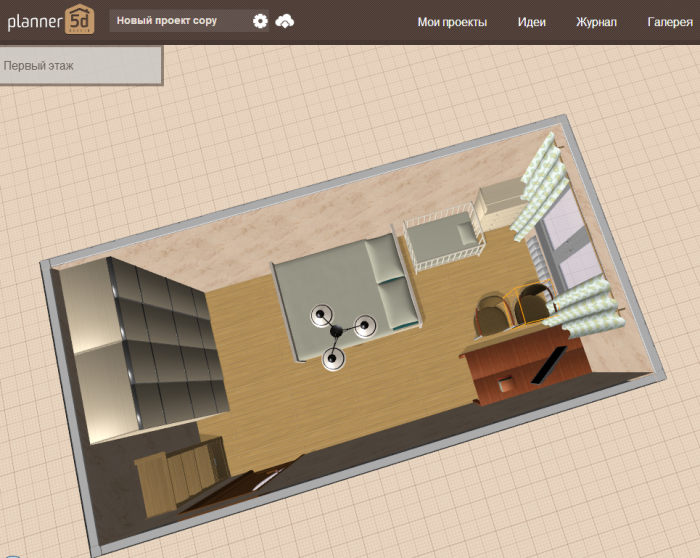Viewport: 700px width, 558px height.
Task: Open the 'Идеи' menu item
Action: [531, 22]
